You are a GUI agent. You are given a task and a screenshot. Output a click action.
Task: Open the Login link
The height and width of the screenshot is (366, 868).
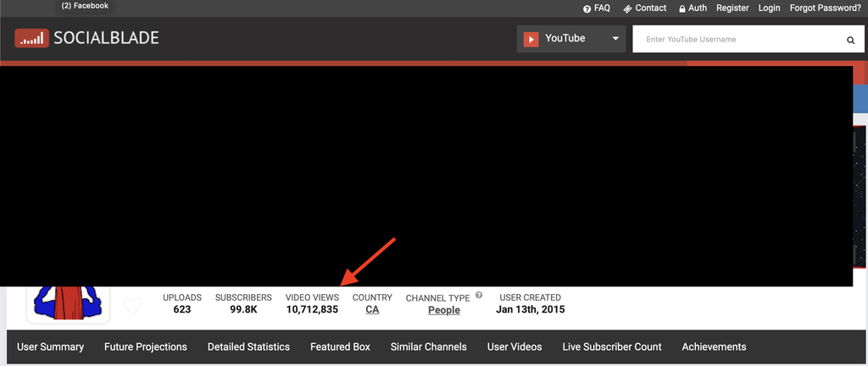coord(769,8)
